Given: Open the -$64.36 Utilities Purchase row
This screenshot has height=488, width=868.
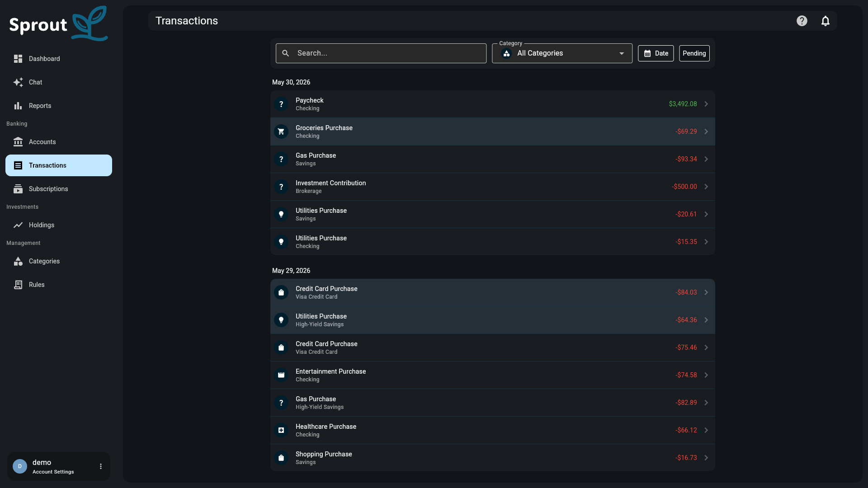Looking at the screenshot, I should coord(493,320).
